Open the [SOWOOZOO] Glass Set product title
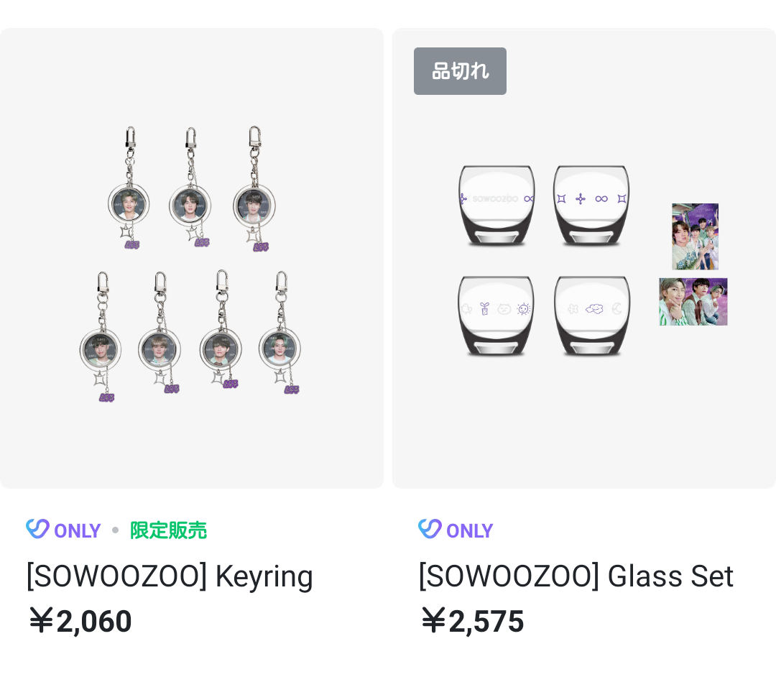Viewport: 776px width, 700px height. (576, 576)
